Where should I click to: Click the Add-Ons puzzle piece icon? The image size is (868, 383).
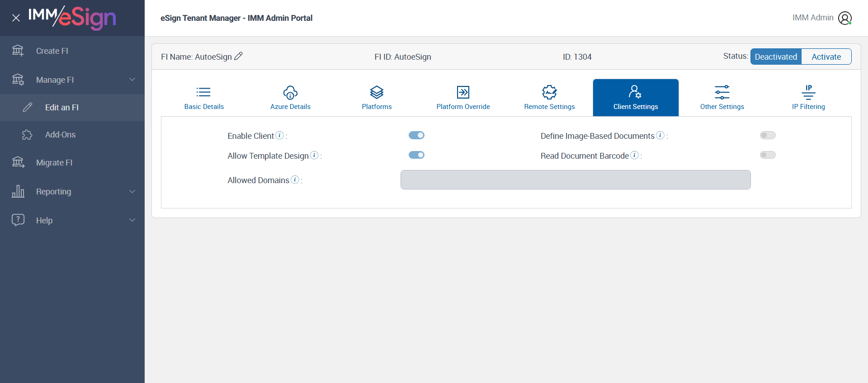pos(28,135)
